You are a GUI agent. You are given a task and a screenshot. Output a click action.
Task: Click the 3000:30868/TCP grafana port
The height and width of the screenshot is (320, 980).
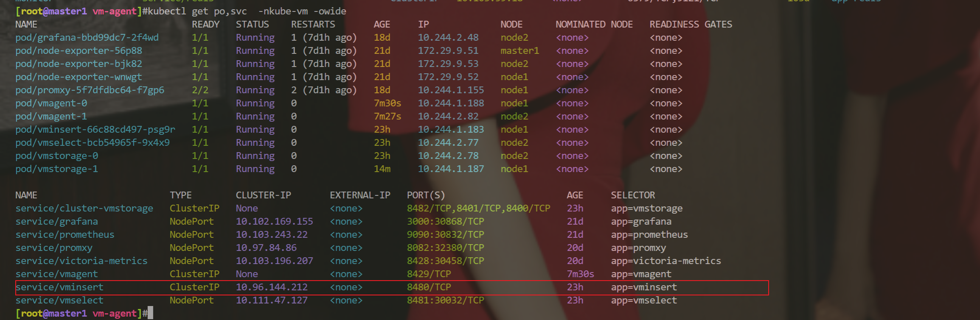click(x=446, y=222)
